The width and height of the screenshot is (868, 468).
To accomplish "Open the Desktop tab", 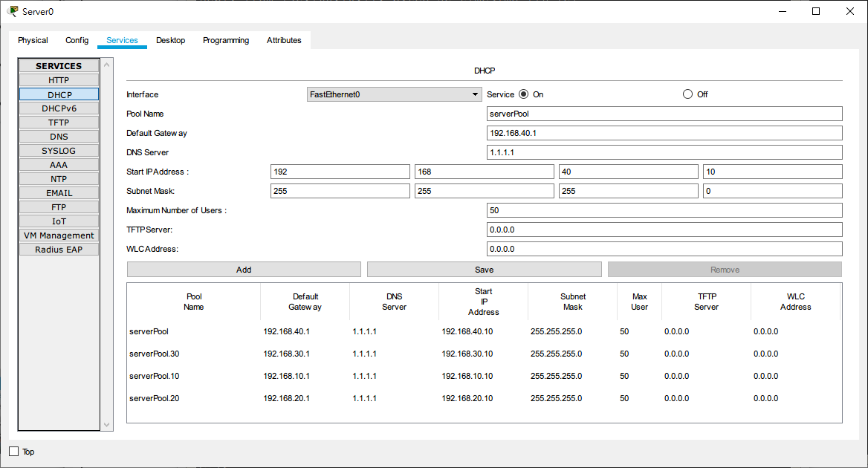I will point(170,40).
